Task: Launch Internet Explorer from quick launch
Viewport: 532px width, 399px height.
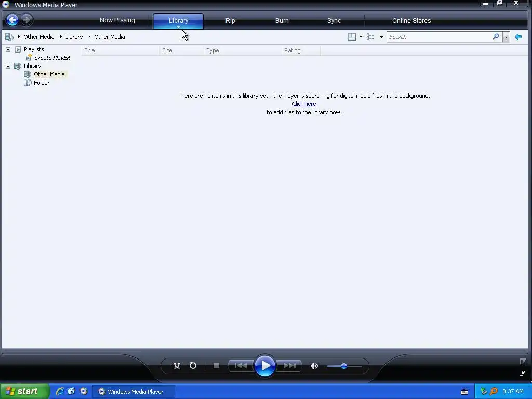Action: point(60,391)
